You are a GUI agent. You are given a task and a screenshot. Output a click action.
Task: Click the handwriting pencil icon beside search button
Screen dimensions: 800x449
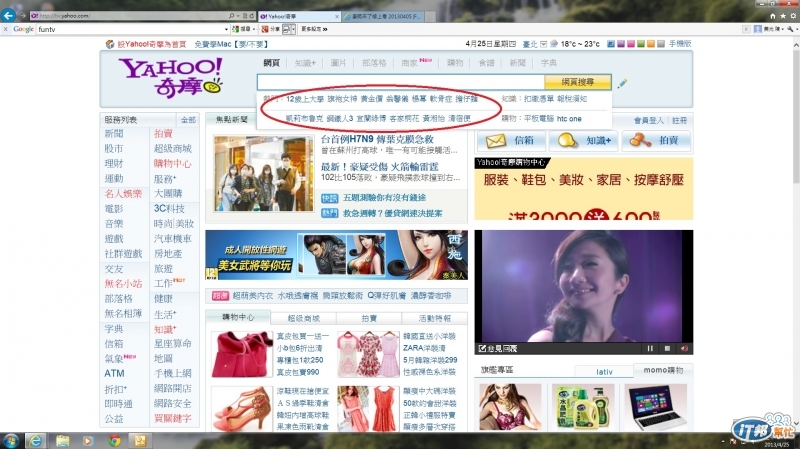tap(622, 83)
